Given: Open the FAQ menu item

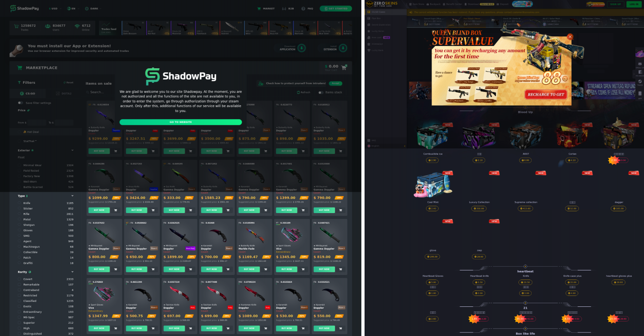Looking at the screenshot, I should [x=307, y=8].
